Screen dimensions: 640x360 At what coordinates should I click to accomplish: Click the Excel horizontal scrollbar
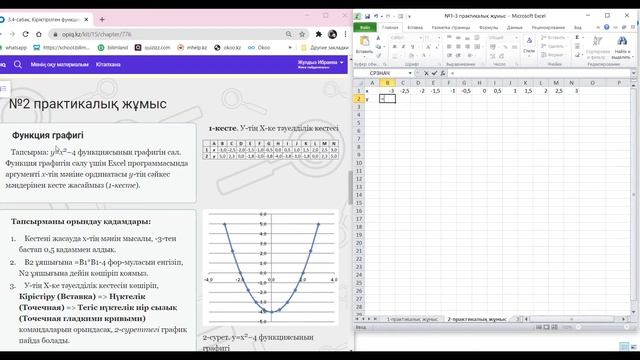tap(576, 319)
